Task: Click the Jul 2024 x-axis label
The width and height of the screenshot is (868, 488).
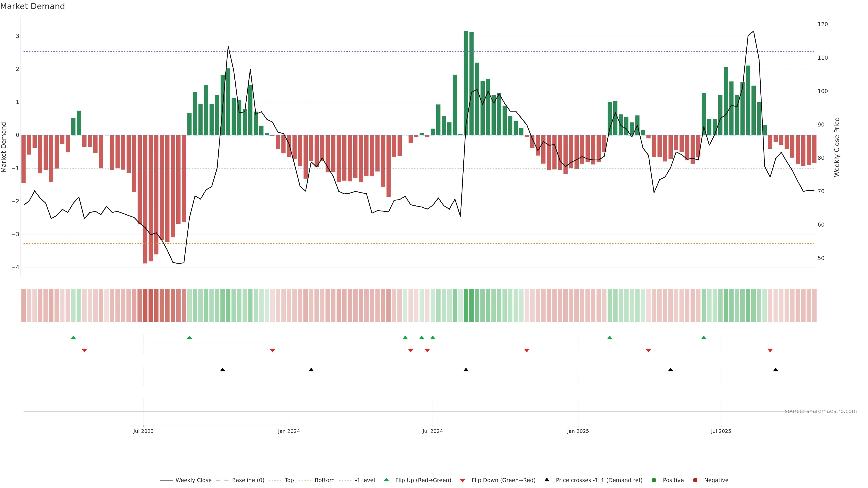Action: [432, 431]
